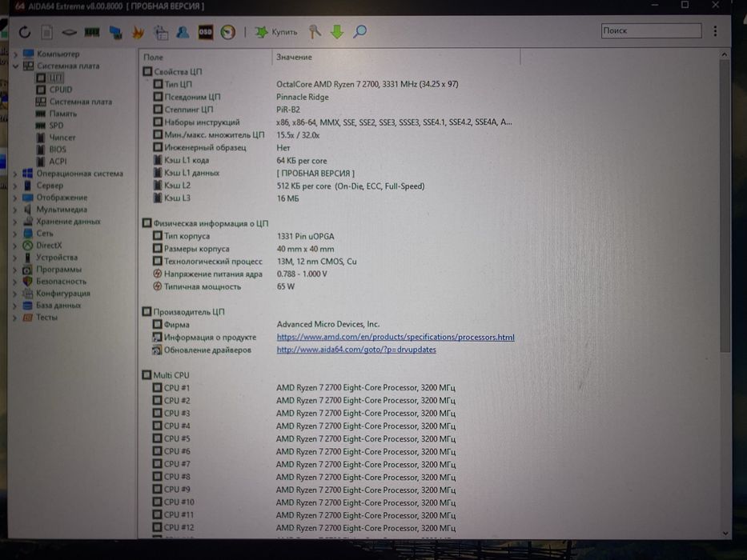This screenshot has height=560, width=747.
Task: Open the user profile toolbar icon
Action: pos(183,32)
